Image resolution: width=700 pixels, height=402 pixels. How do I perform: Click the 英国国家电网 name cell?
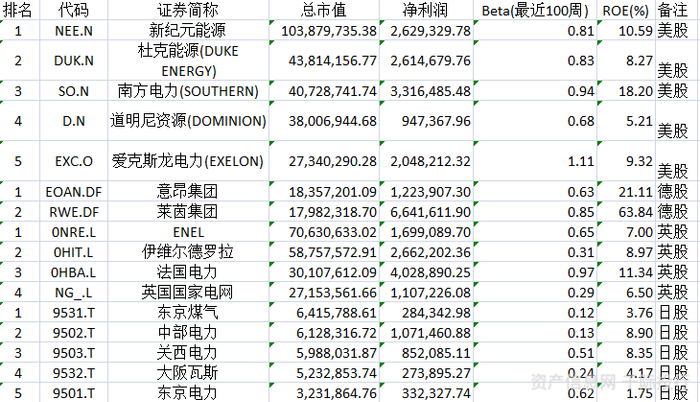[x=188, y=292]
